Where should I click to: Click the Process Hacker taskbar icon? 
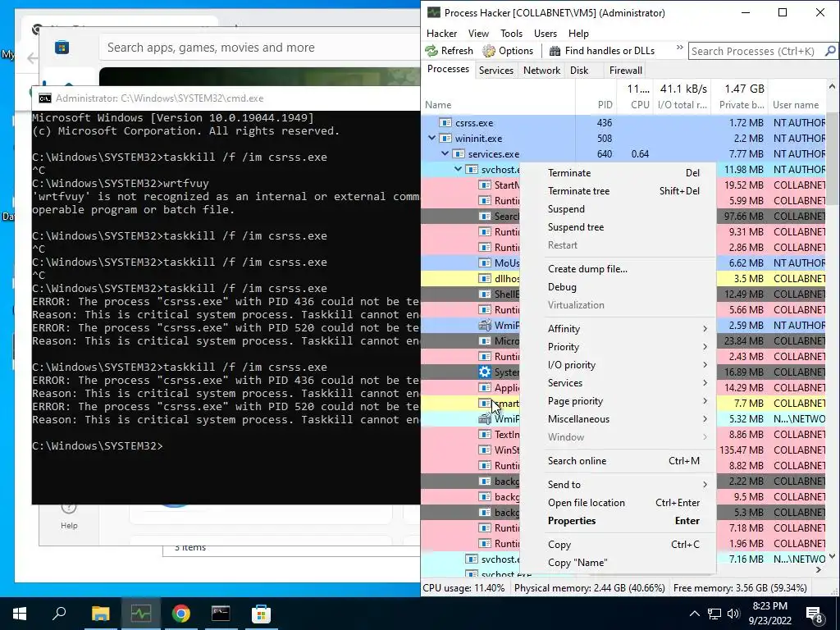point(140,614)
